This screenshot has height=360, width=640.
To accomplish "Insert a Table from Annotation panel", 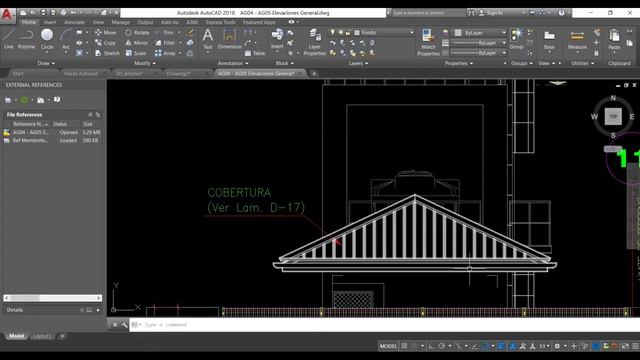I will pyautogui.click(x=255, y=53).
